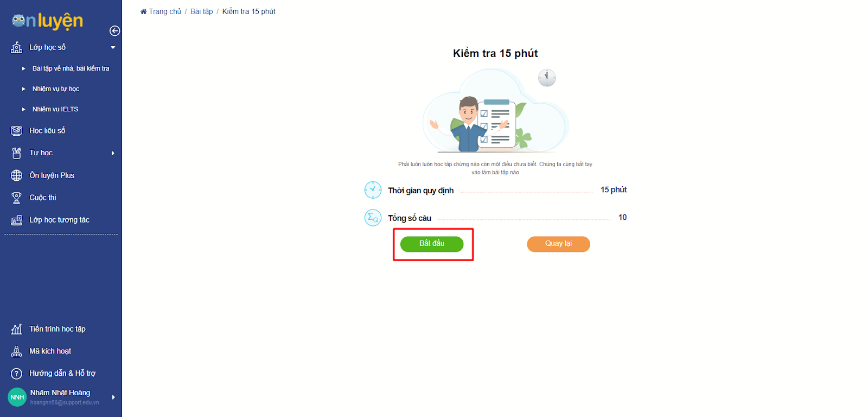Select the Ôn luyện Plus globe icon
Image resolution: width=868 pixels, height=417 pixels.
click(x=17, y=175)
